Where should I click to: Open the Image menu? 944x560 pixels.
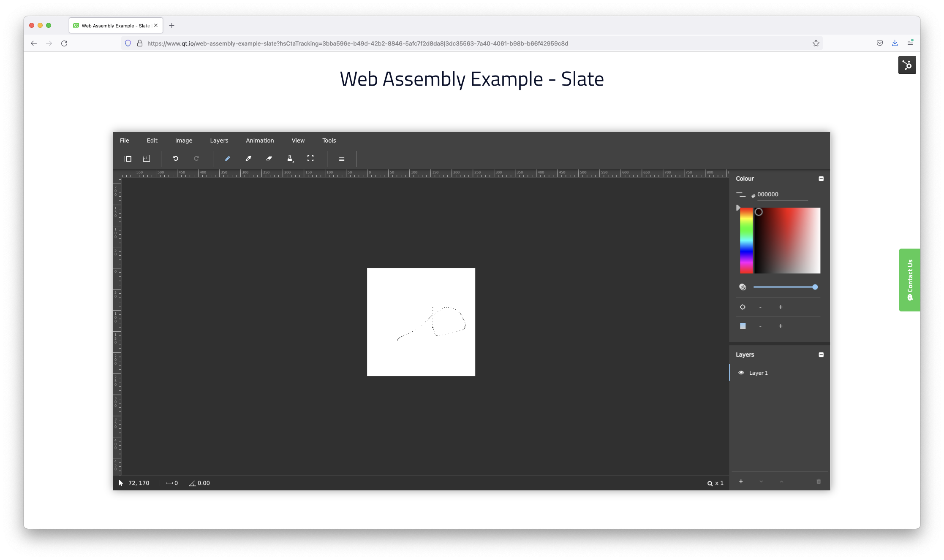[x=183, y=141]
